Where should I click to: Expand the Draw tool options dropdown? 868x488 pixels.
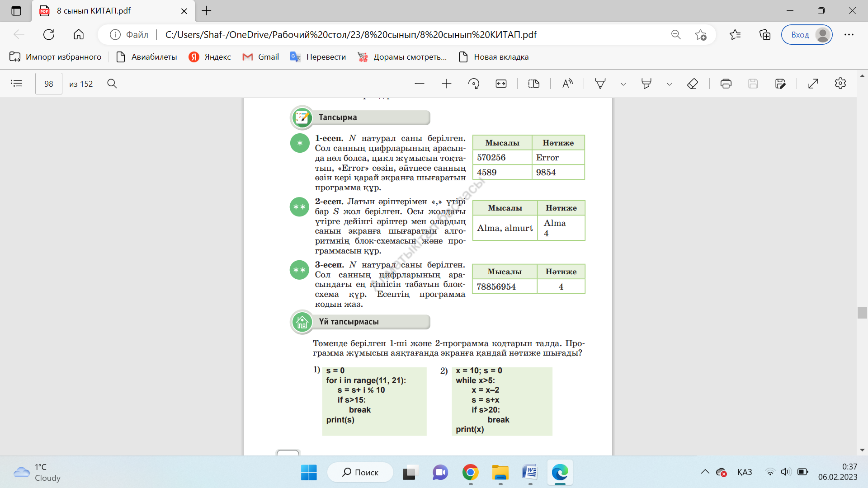[623, 84]
